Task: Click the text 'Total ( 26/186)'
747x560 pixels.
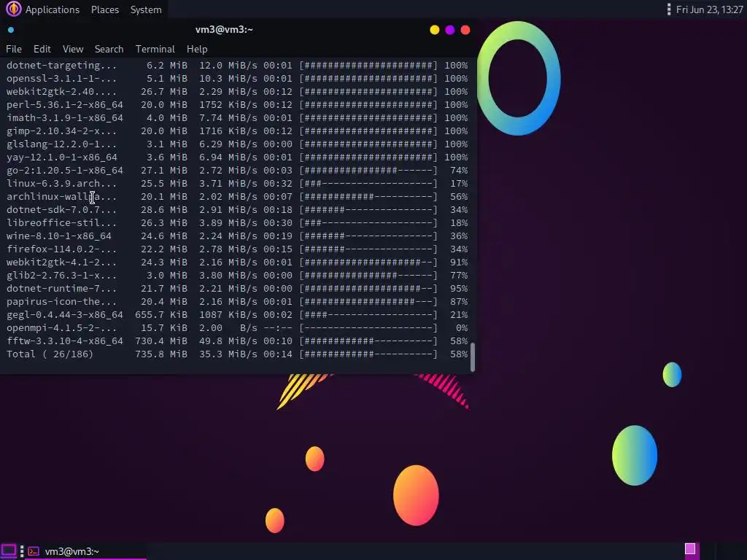Action: click(50, 354)
